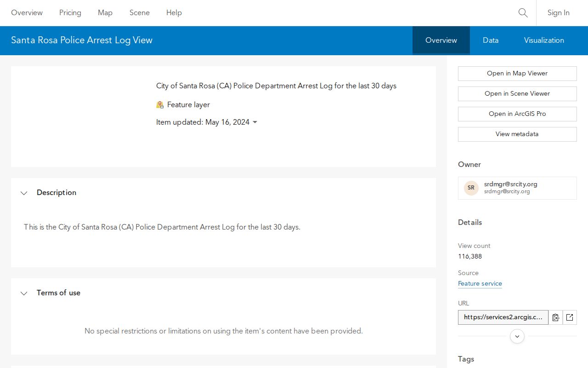588x368 pixels.
Task: Open Scene from top navigation
Action: (x=140, y=13)
